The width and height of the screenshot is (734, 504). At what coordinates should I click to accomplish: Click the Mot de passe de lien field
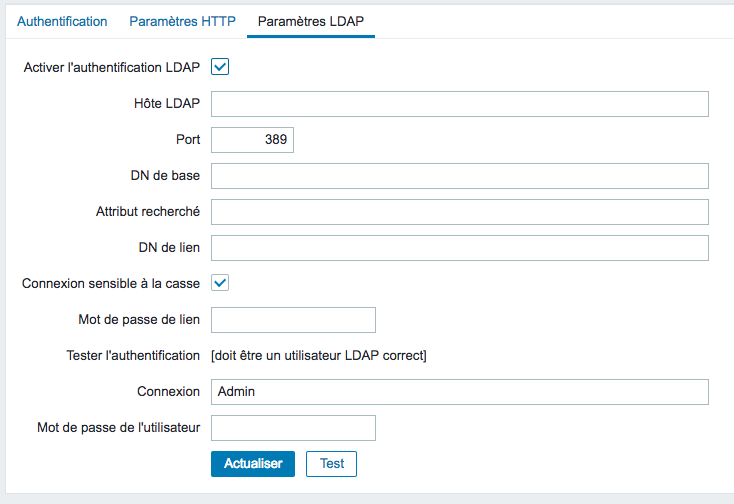pos(293,320)
